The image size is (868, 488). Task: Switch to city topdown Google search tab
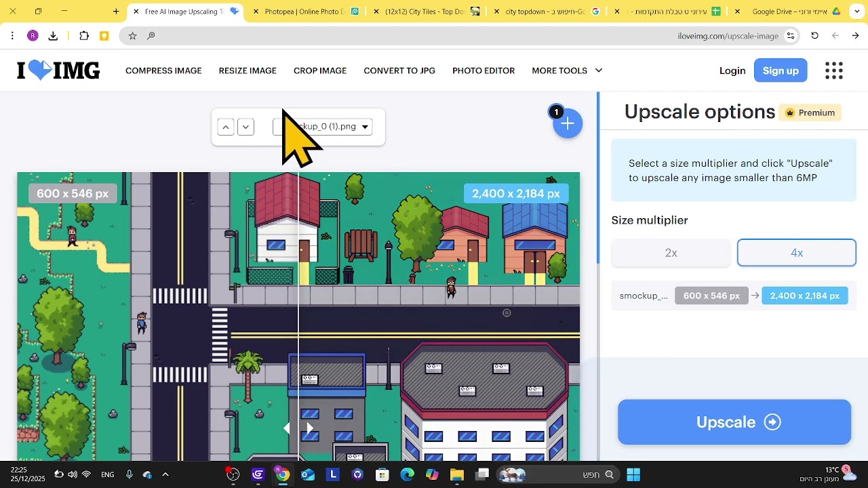(547, 12)
